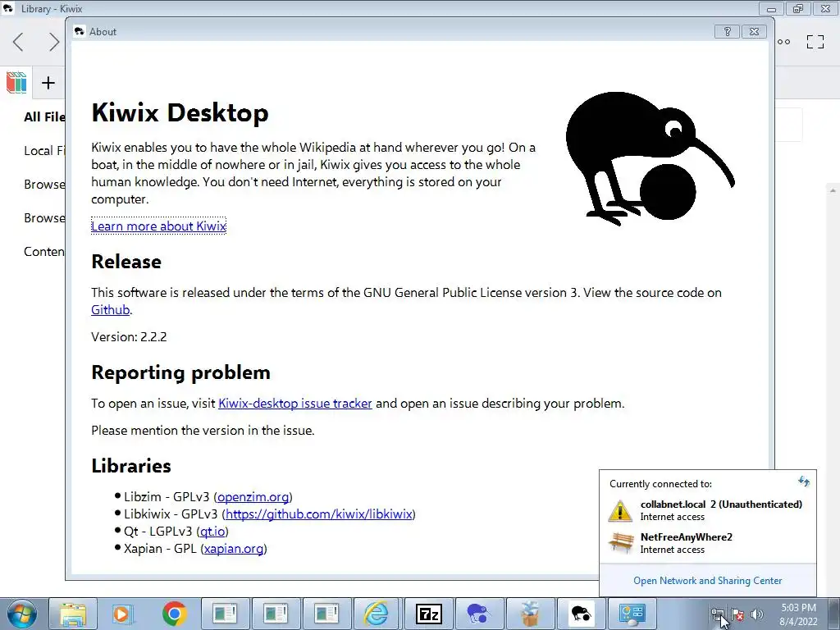Click the network tray icon
Image resolution: width=840 pixels, height=630 pixels.
[717, 614]
